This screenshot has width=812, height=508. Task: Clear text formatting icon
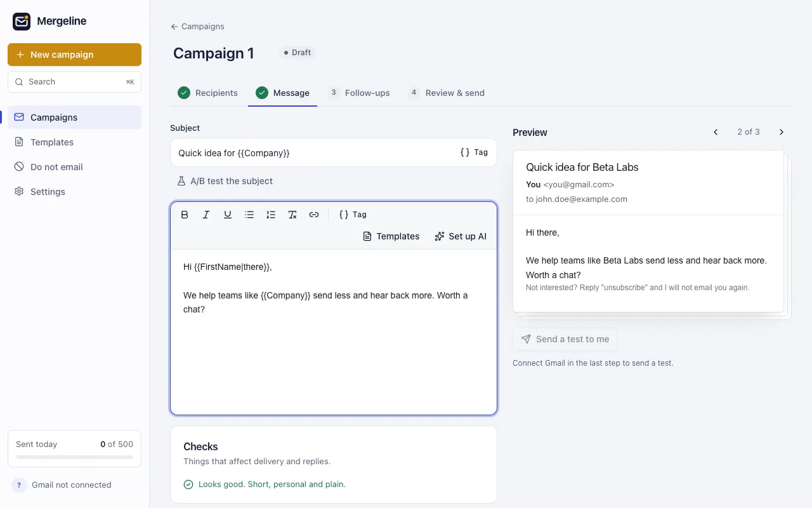click(x=292, y=215)
